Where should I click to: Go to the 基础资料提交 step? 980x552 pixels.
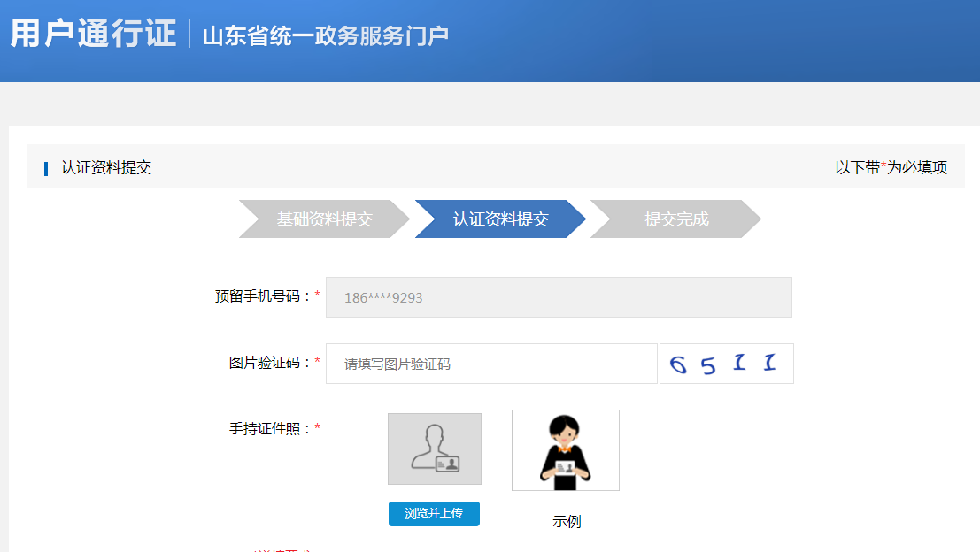point(323,219)
